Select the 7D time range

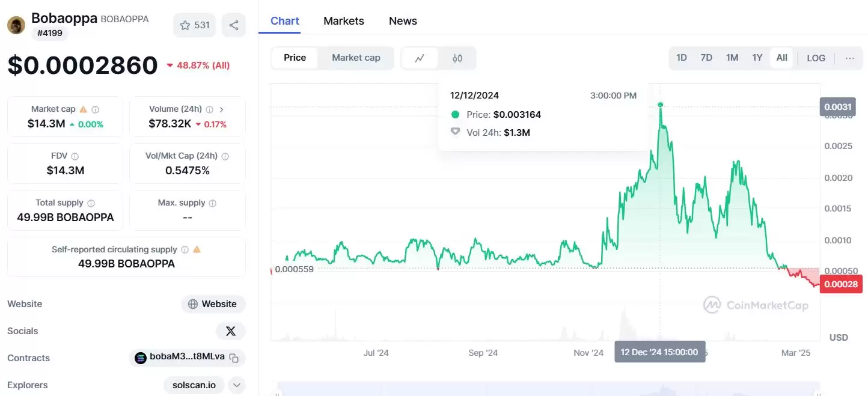coord(706,58)
